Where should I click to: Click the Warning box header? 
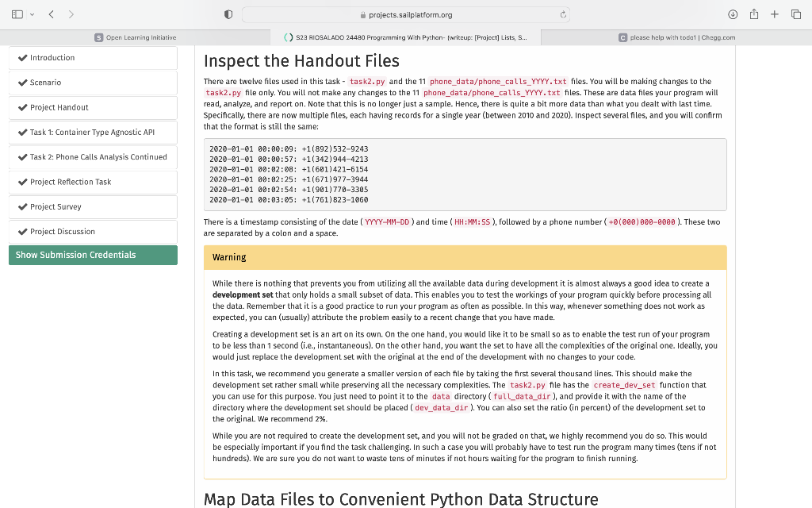click(465, 258)
